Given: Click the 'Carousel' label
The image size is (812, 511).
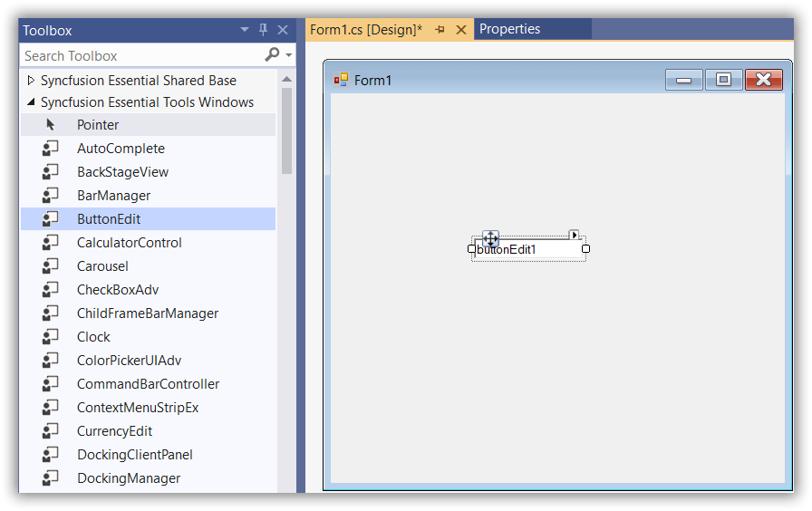Looking at the screenshot, I should [102, 266].
